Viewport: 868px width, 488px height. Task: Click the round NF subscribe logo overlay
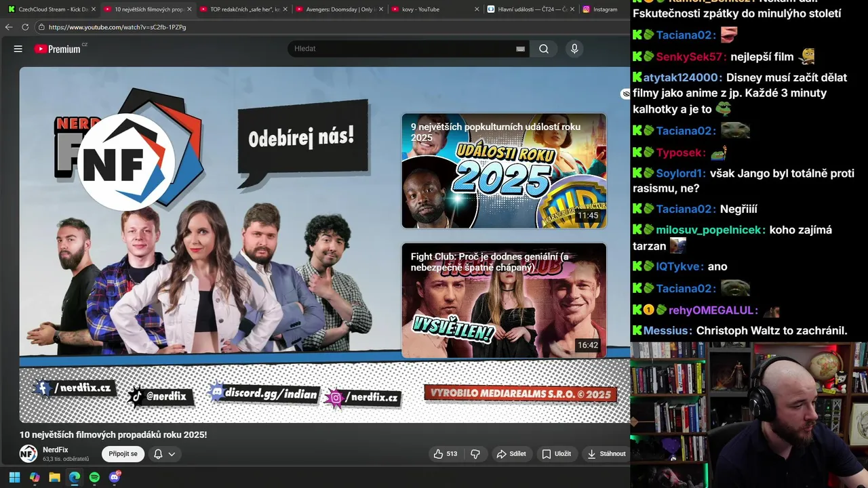[x=126, y=162]
